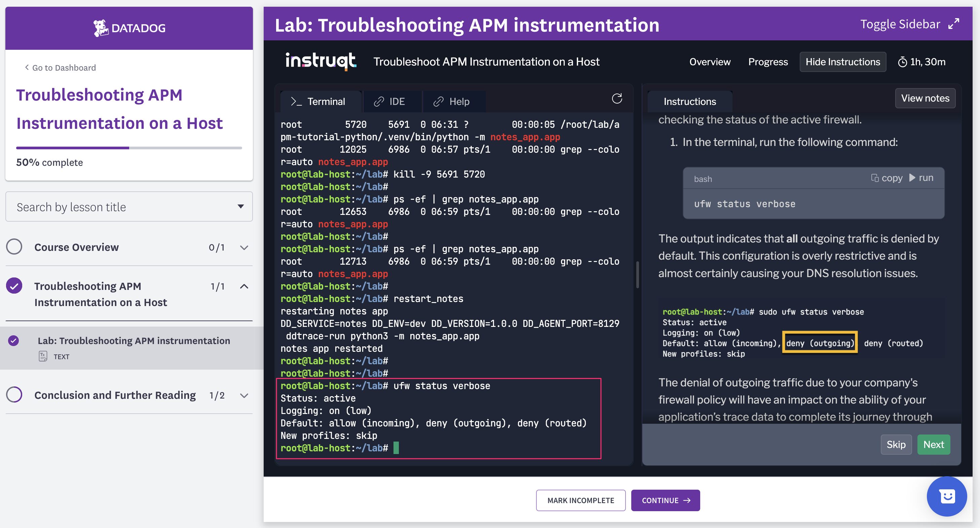The height and width of the screenshot is (528, 980).
Task: Click 'notes app restarted' output line
Action: [x=331, y=348]
